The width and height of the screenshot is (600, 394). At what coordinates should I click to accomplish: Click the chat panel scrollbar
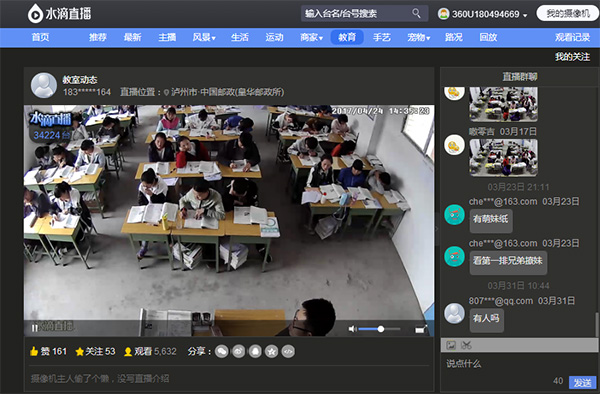pyautogui.click(x=597, y=325)
